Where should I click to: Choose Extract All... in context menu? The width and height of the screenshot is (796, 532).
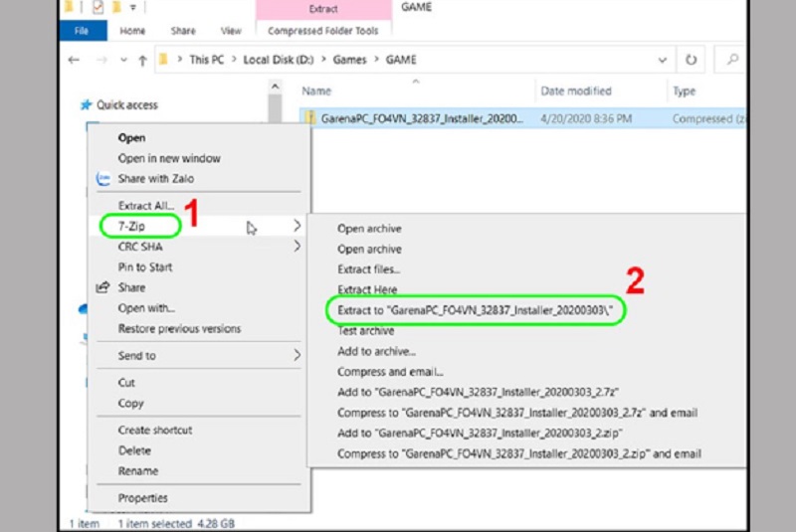click(146, 206)
